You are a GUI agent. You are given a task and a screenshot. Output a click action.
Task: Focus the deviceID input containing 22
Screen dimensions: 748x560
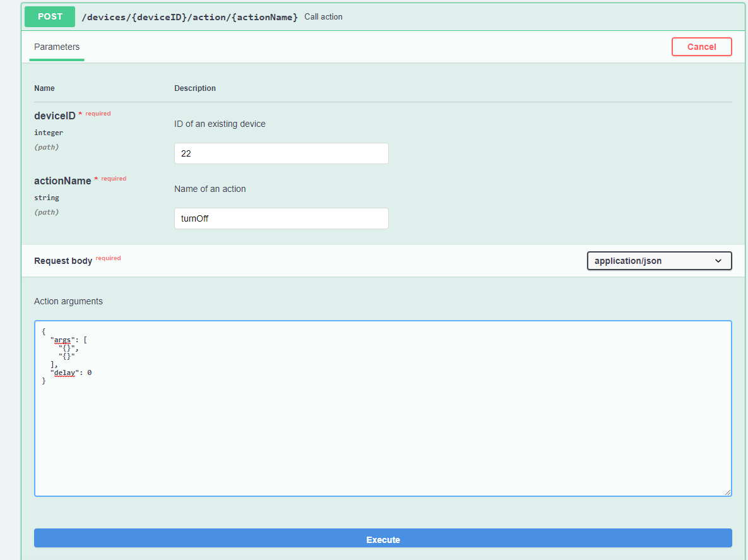pyautogui.click(x=281, y=153)
